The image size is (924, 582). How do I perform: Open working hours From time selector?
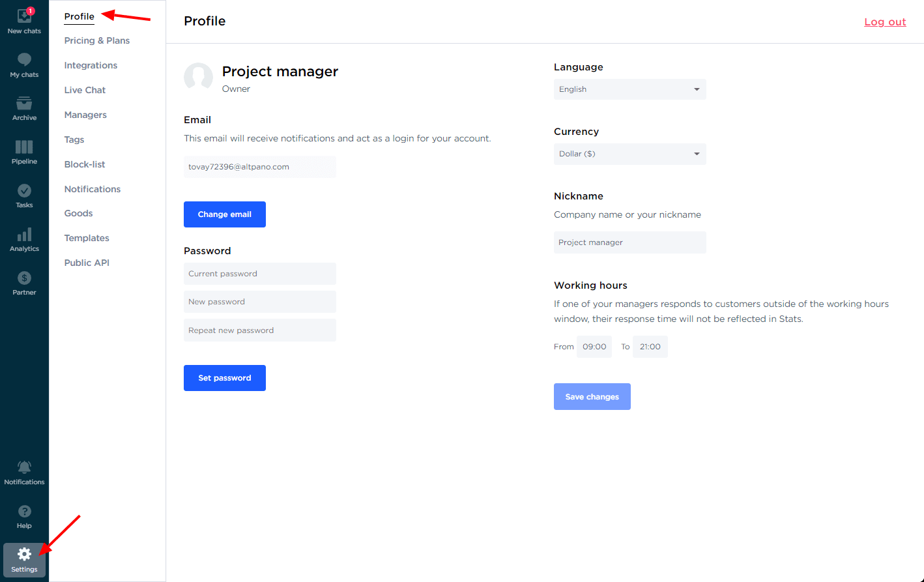[x=594, y=347]
